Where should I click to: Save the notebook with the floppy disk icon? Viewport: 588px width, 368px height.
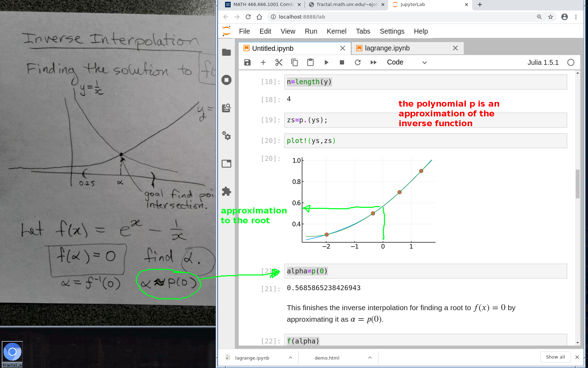click(247, 62)
